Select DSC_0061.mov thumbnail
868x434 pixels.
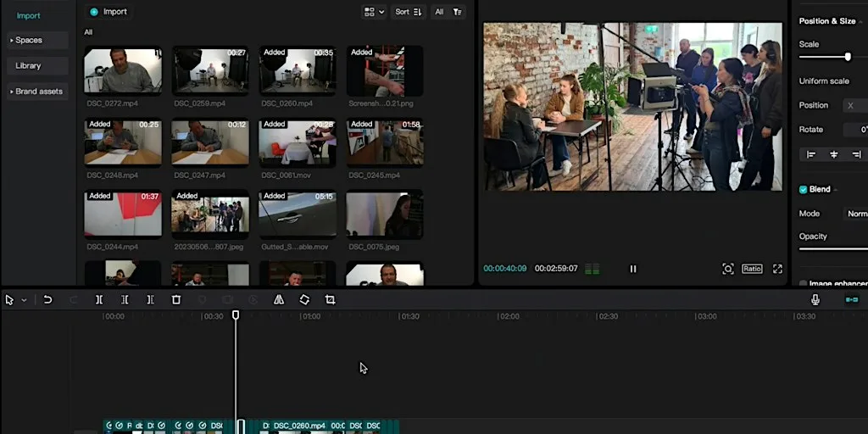point(298,142)
